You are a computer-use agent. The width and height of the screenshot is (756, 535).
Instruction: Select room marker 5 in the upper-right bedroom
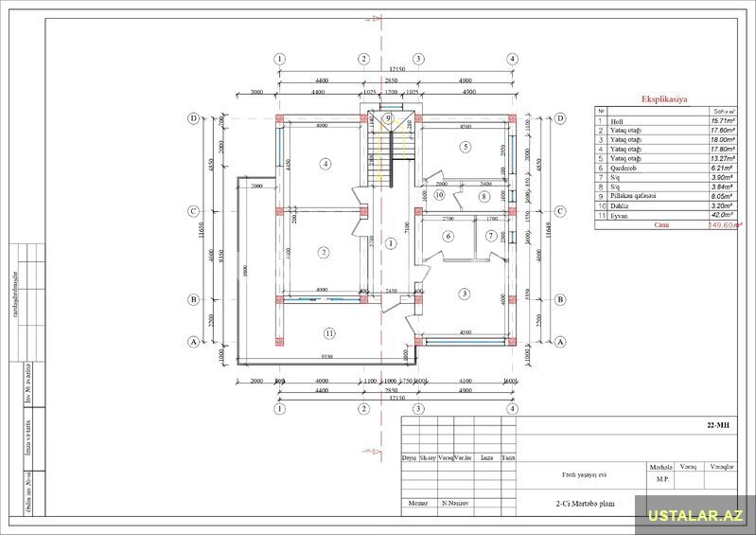click(465, 147)
